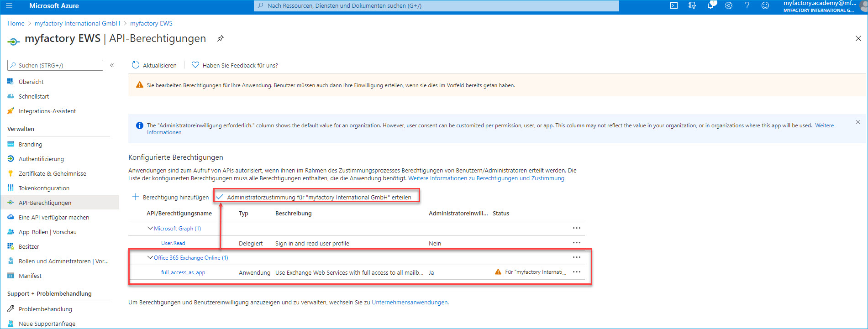868x329 pixels.
Task: Open portal settings gear
Action: [x=729, y=6]
